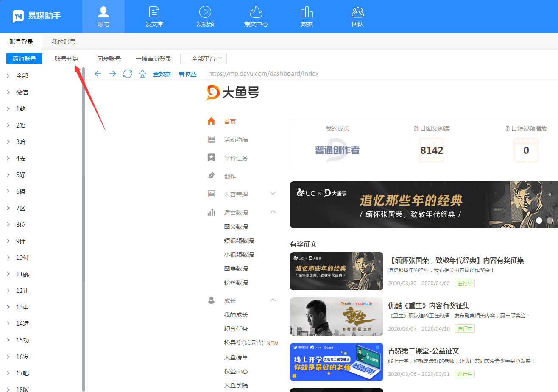
Task: Click 同步账号
Action: click(109, 59)
